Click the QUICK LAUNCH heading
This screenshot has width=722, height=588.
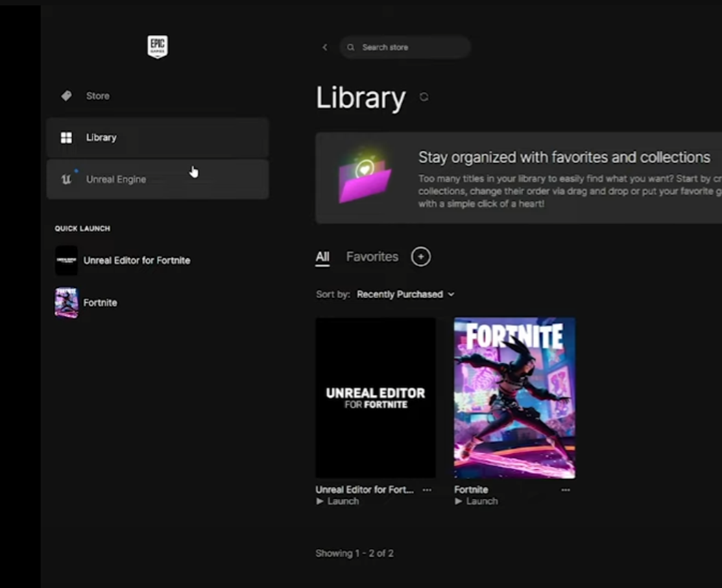82,229
